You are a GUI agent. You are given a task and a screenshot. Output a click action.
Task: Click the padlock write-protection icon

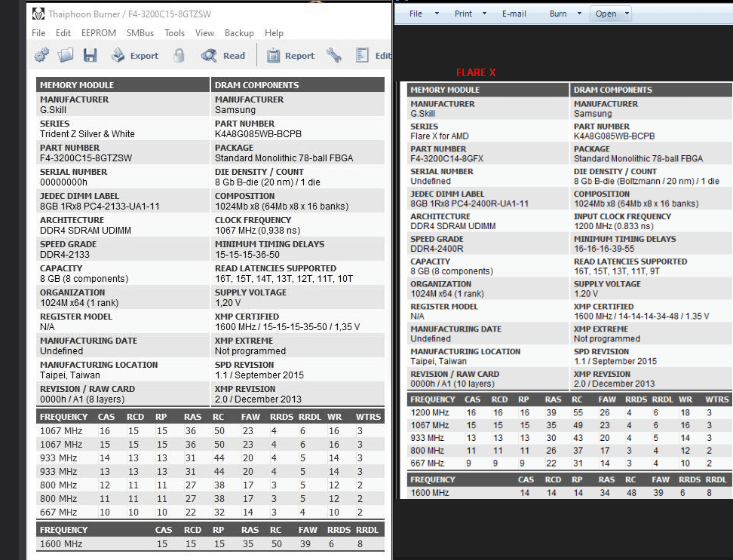(x=179, y=55)
